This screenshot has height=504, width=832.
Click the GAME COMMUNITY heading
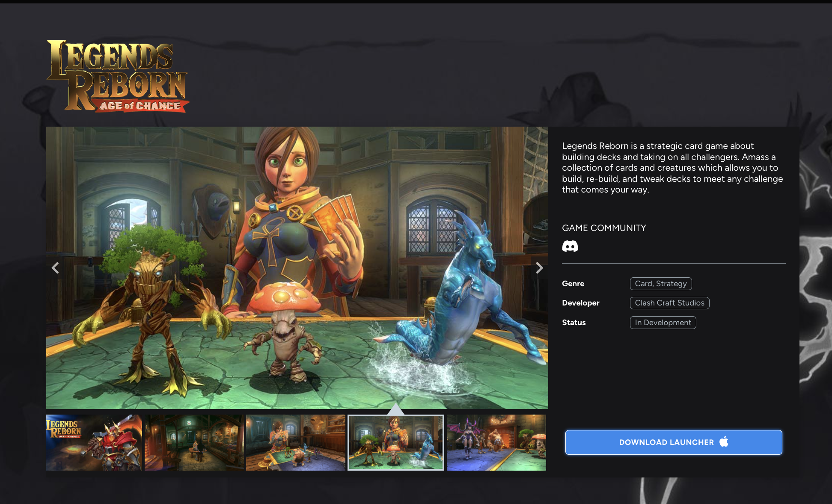pos(604,228)
